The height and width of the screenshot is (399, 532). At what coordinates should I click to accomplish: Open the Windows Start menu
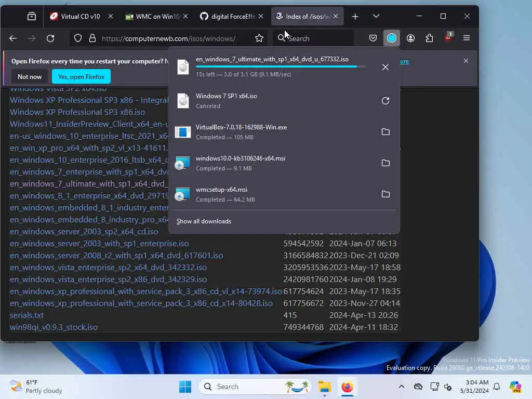[185, 387]
